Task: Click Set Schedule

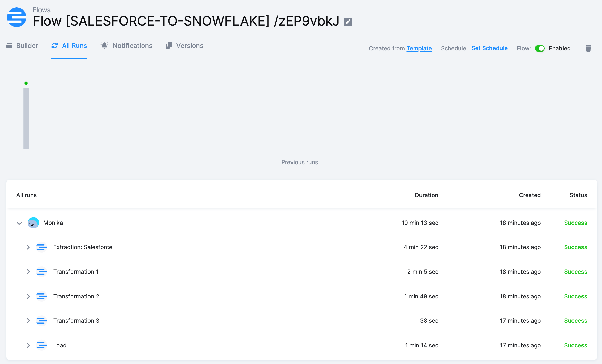Action: coord(489,48)
